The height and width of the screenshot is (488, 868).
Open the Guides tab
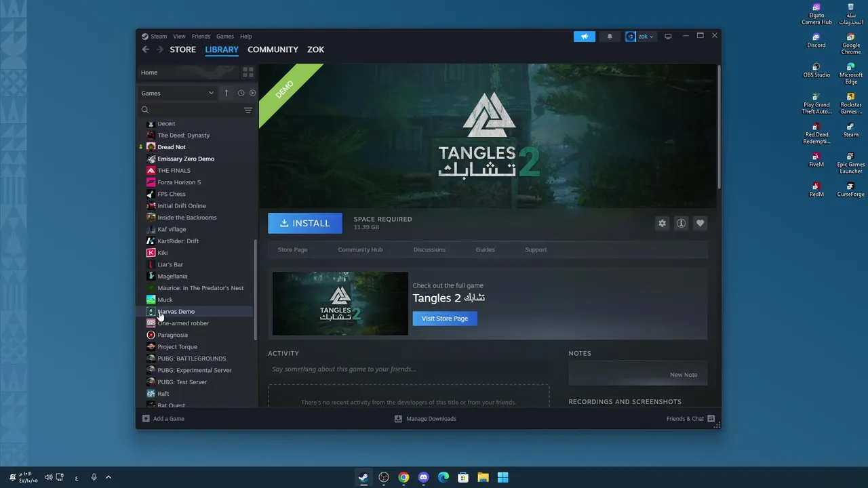[485, 249]
